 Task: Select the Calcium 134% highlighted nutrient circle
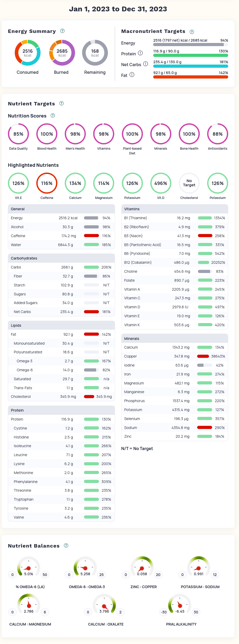tap(75, 183)
